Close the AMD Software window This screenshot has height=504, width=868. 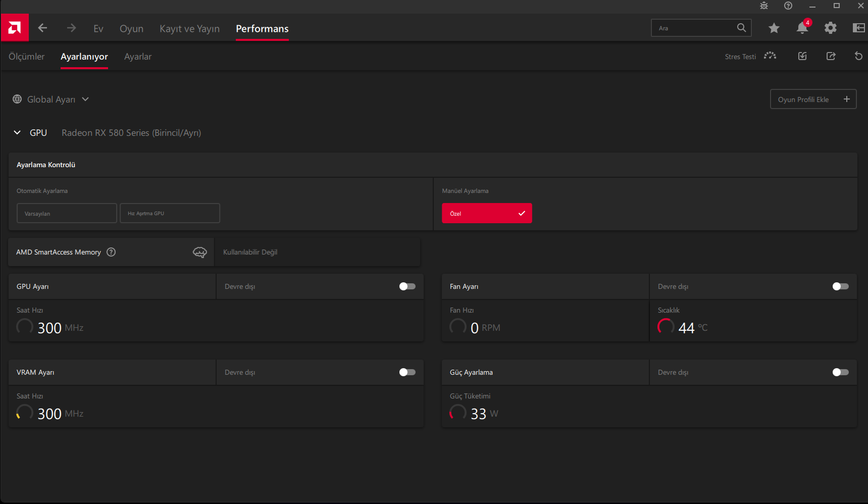coord(861,6)
